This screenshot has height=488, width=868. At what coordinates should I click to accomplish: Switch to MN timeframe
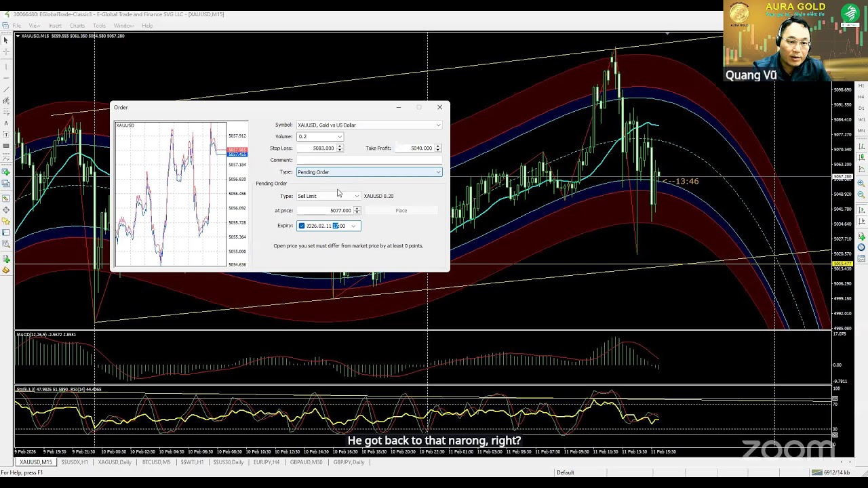tap(862, 131)
